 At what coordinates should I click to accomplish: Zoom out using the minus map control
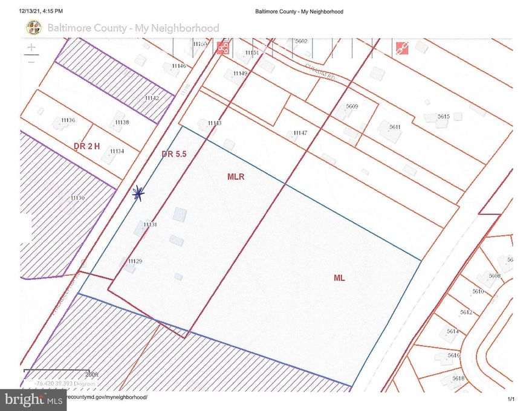point(30,60)
